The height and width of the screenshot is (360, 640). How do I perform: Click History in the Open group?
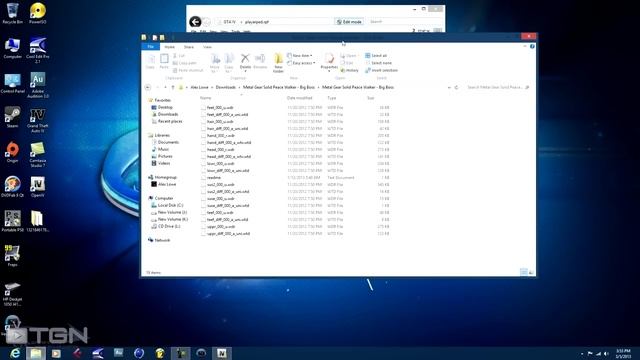pyautogui.click(x=349, y=70)
